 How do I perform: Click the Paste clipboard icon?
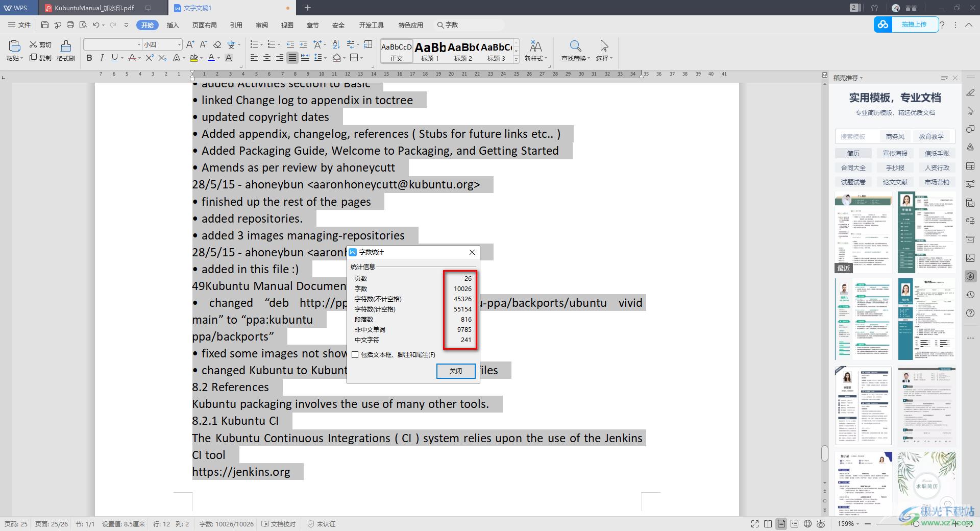coord(14,46)
